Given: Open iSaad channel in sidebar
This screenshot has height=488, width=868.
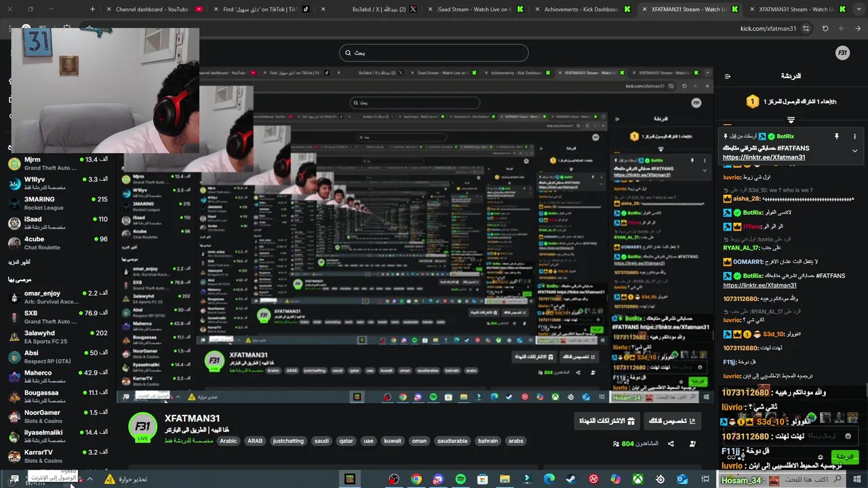Looking at the screenshot, I should coord(58,223).
